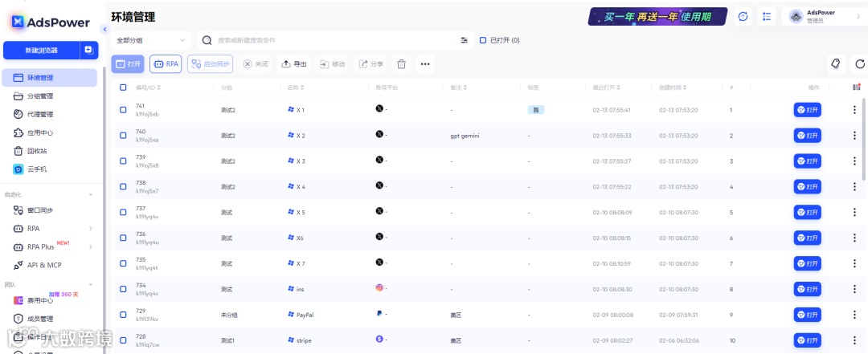
Task: Select checkbox for profile 734 ins
Action: point(123,289)
